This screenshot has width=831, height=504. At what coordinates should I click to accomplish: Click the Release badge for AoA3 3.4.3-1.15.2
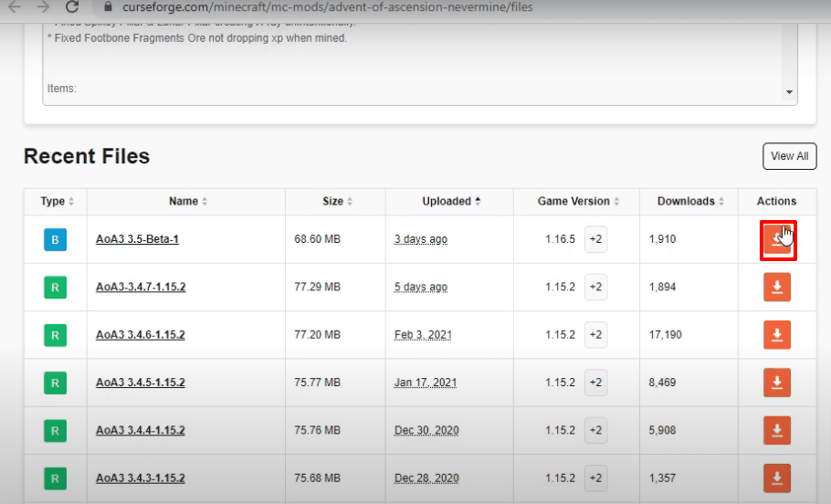[x=55, y=478]
